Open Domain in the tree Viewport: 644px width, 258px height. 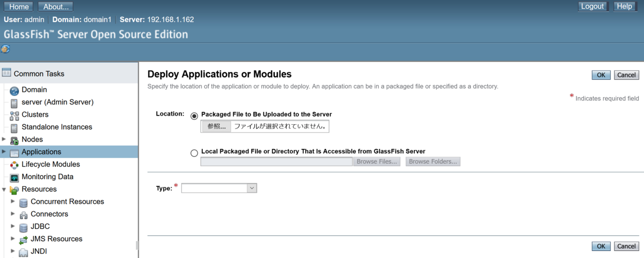(34, 90)
